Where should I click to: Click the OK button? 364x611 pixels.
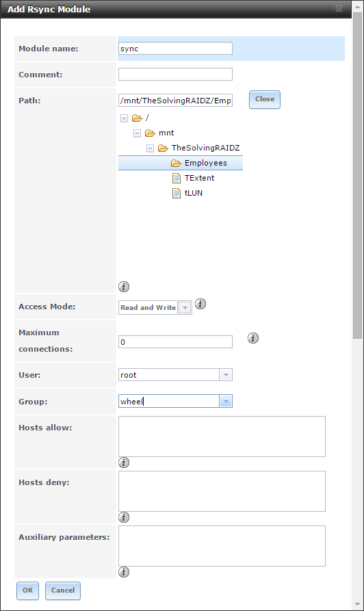click(x=27, y=590)
